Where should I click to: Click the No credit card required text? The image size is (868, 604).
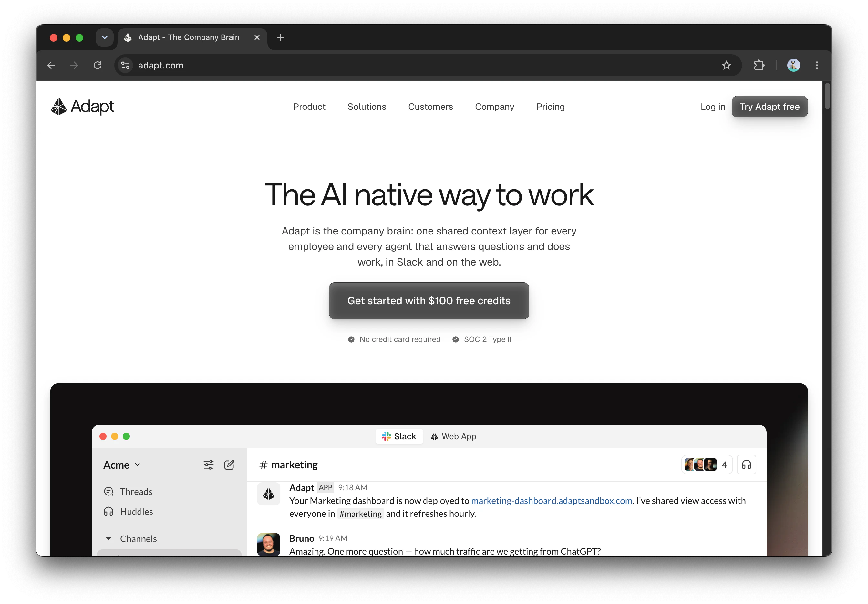[x=400, y=340]
